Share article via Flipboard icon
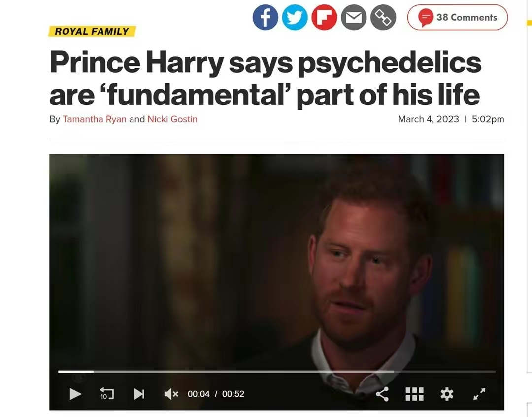532x417 pixels. [324, 18]
